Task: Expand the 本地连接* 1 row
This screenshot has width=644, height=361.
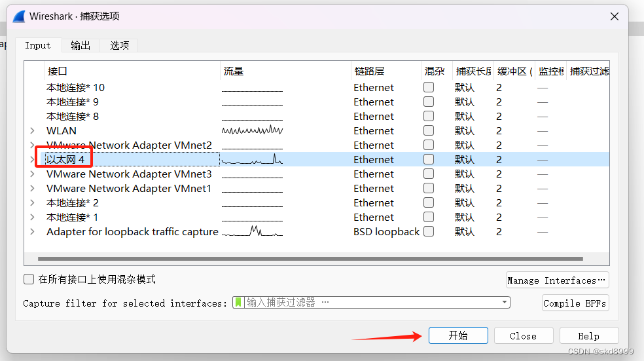Action: click(32, 217)
